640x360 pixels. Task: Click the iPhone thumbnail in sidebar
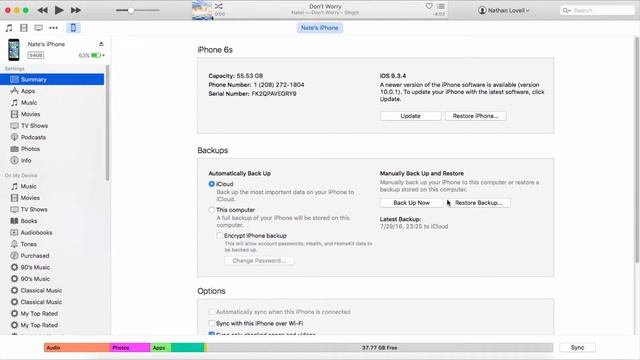(14, 50)
